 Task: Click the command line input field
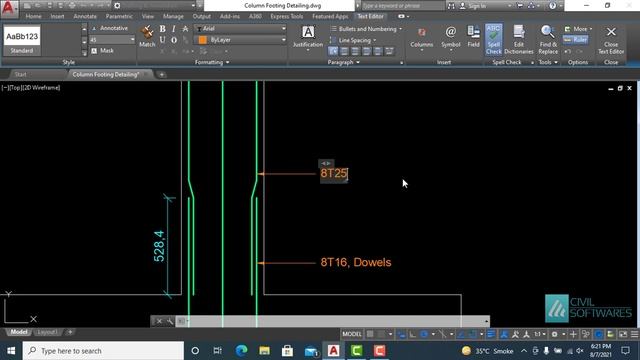click(x=333, y=321)
